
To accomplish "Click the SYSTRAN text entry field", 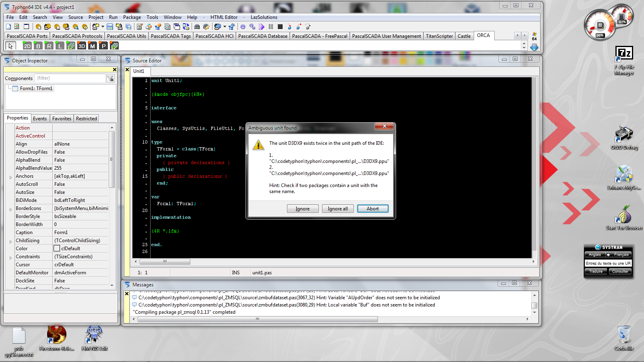I will [608, 263].
